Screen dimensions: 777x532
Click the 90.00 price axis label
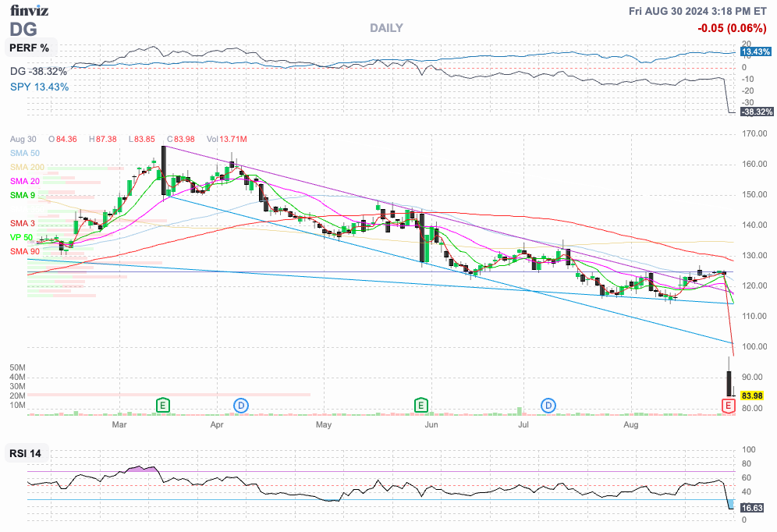[753, 378]
